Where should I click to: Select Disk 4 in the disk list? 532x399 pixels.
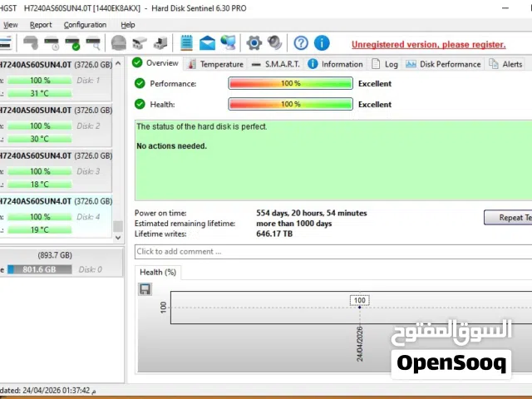pyautogui.click(x=56, y=216)
